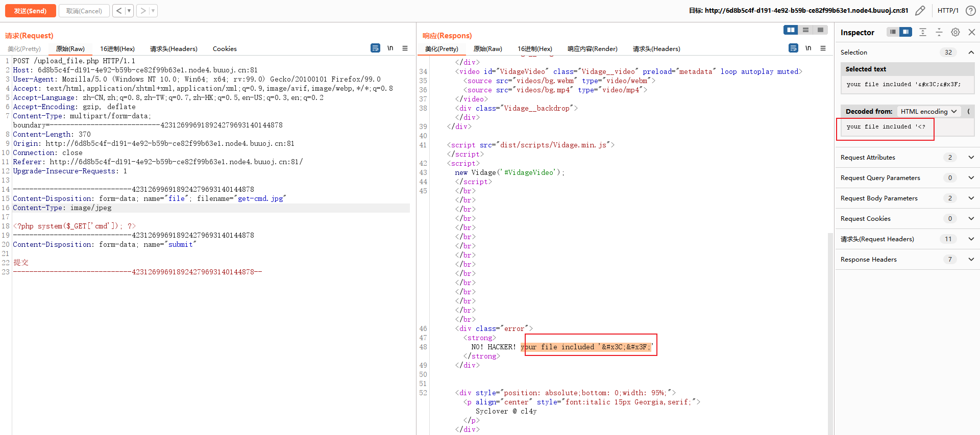Open request 请求头(Headers) tab
The height and width of the screenshot is (435, 980).
[174, 49]
